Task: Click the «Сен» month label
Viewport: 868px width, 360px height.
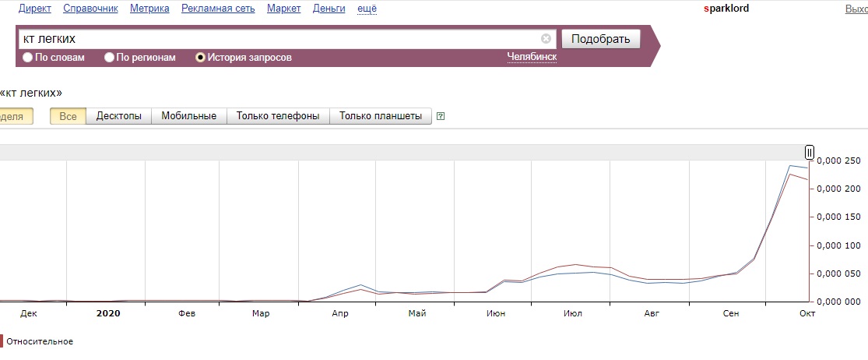Action: point(731,313)
